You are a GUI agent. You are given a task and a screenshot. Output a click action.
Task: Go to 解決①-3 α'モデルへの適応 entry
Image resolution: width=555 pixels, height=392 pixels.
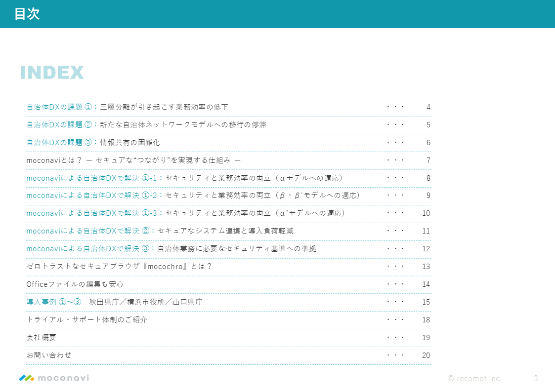tap(186, 213)
